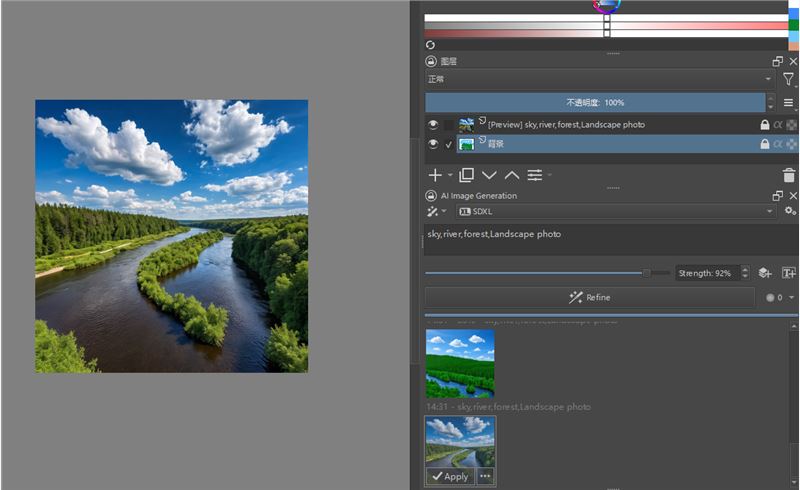
Task: Open dropdown arrow next to layer properties
Action: click(549, 175)
